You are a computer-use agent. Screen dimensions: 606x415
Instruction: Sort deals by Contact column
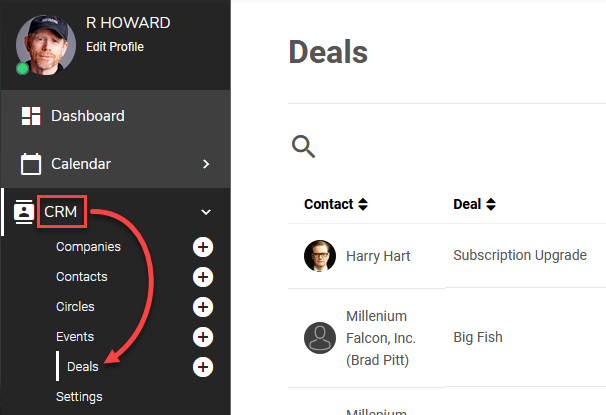(336, 204)
